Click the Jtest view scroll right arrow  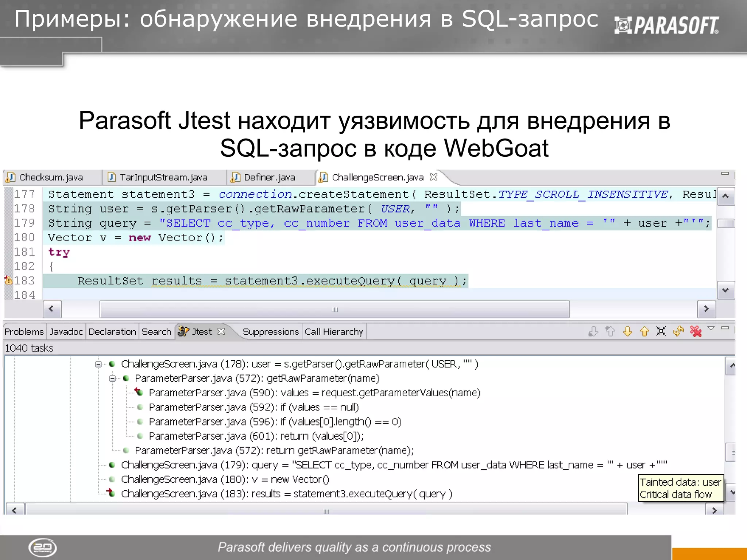pos(714,510)
